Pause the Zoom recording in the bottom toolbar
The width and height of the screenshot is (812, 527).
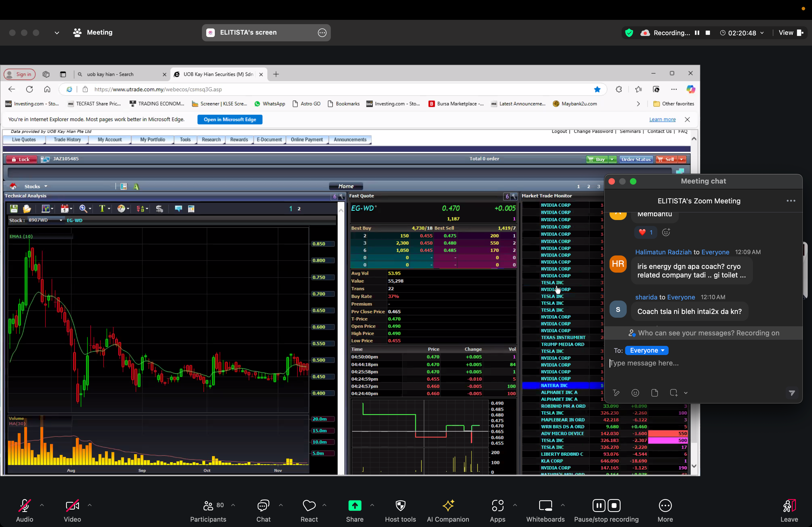pyautogui.click(x=599, y=506)
